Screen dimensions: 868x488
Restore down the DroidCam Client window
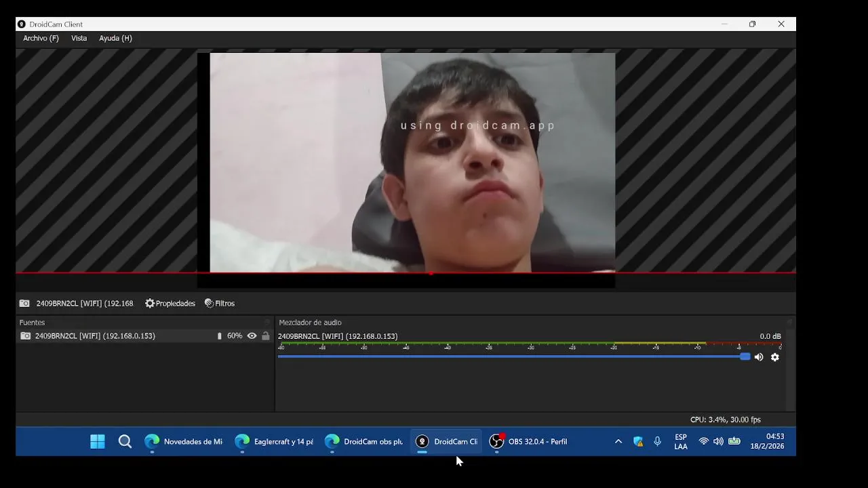(x=753, y=24)
